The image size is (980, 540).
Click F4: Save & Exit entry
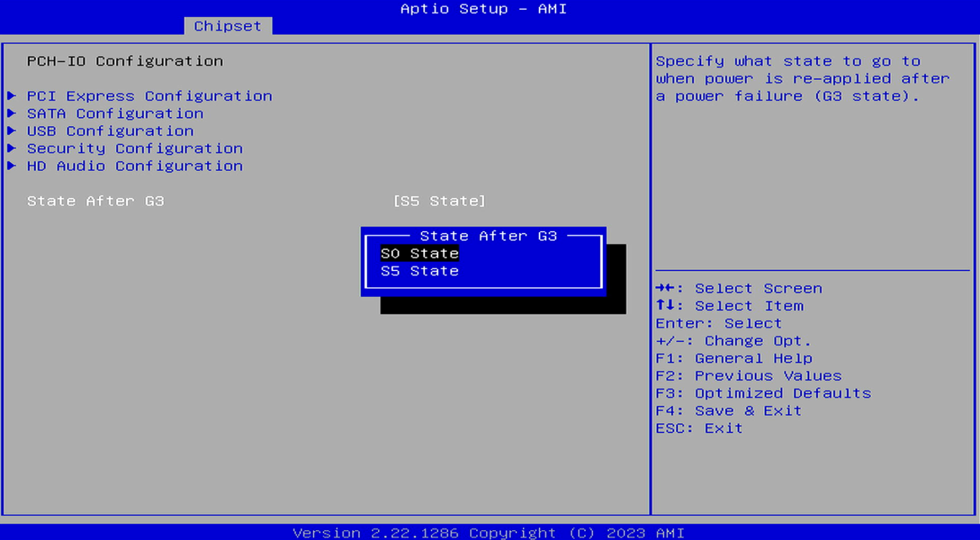[x=729, y=411]
